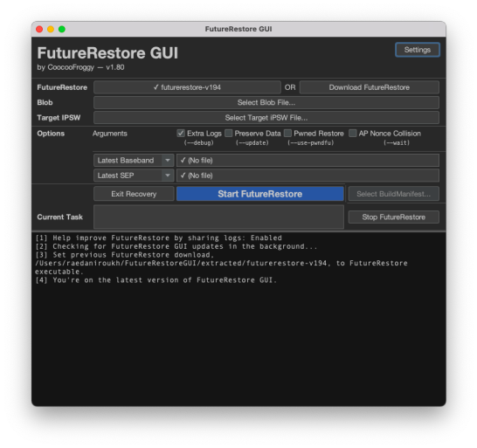Click the '--wait' argument label
This screenshot has height=448, width=477.
pyautogui.click(x=397, y=142)
